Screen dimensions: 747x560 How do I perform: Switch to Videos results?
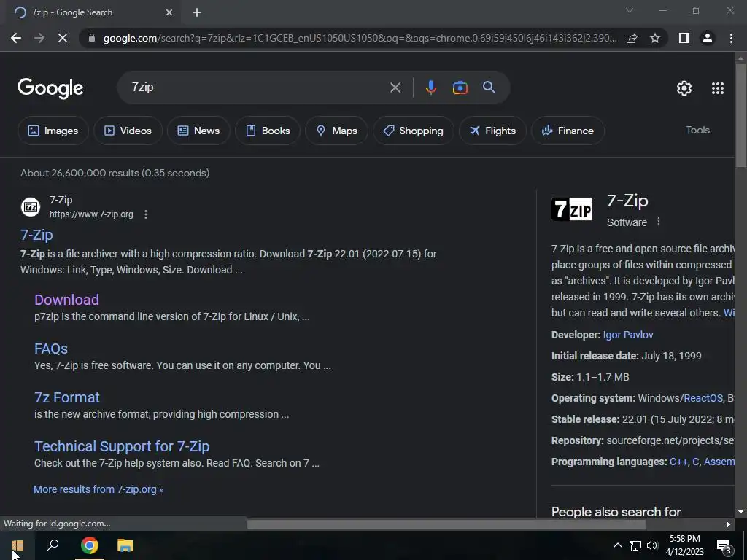[128, 131]
